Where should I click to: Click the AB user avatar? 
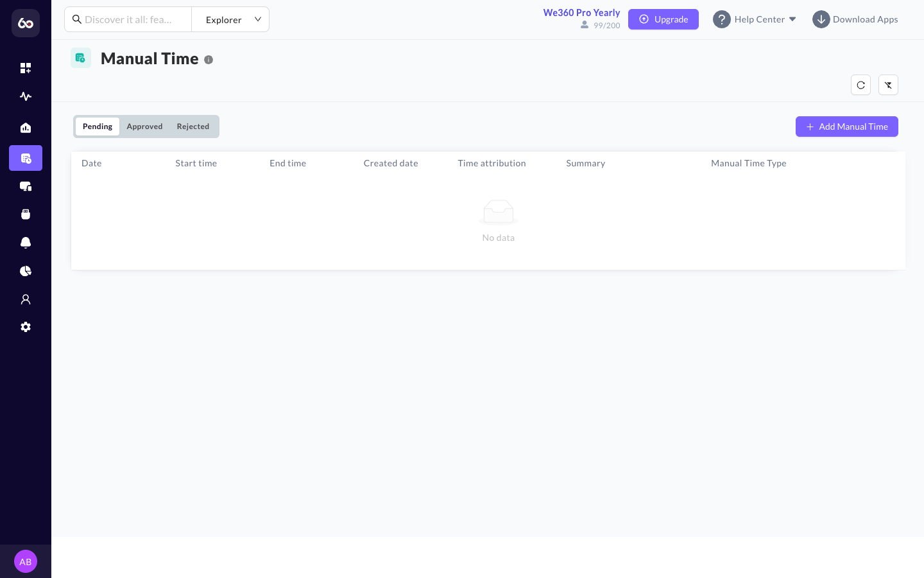click(x=26, y=561)
